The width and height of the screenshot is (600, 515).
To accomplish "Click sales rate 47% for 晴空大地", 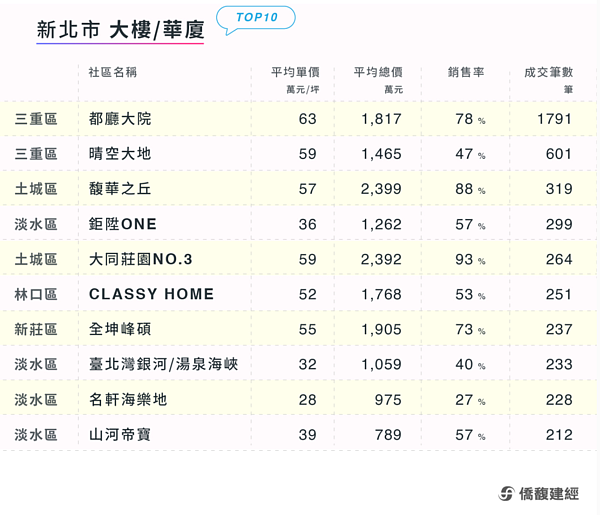I will coord(470,154).
